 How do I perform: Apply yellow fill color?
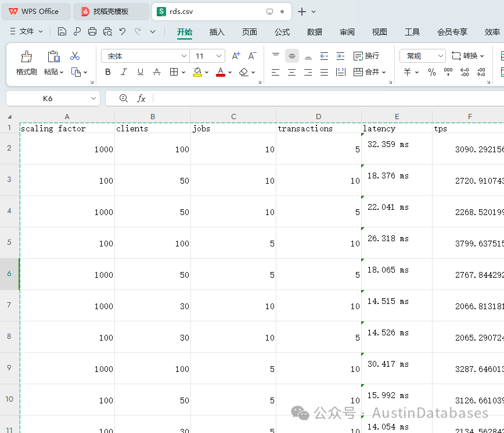click(x=197, y=72)
